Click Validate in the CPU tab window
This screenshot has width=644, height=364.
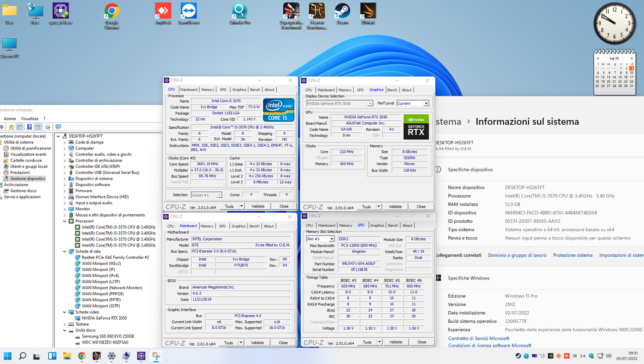pyautogui.click(x=258, y=206)
